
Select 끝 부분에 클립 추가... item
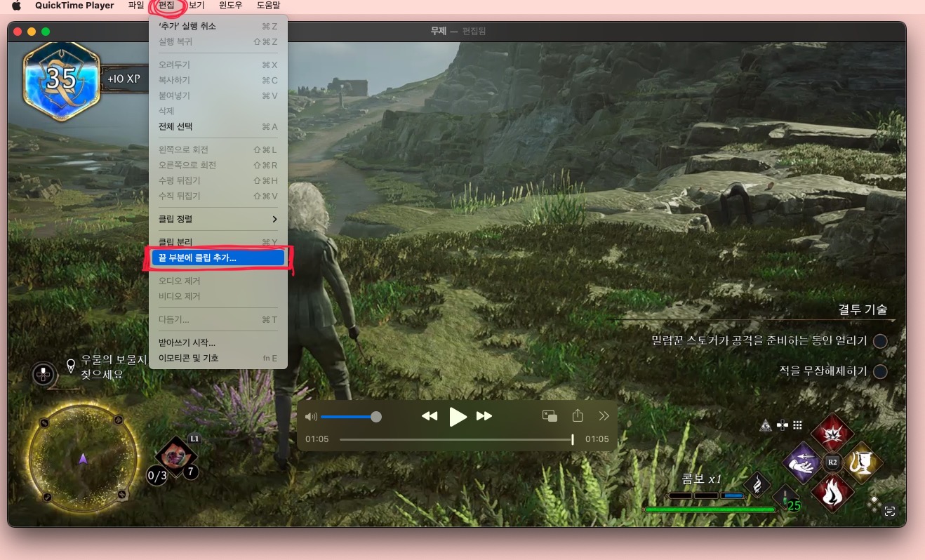tap(218, 258)
